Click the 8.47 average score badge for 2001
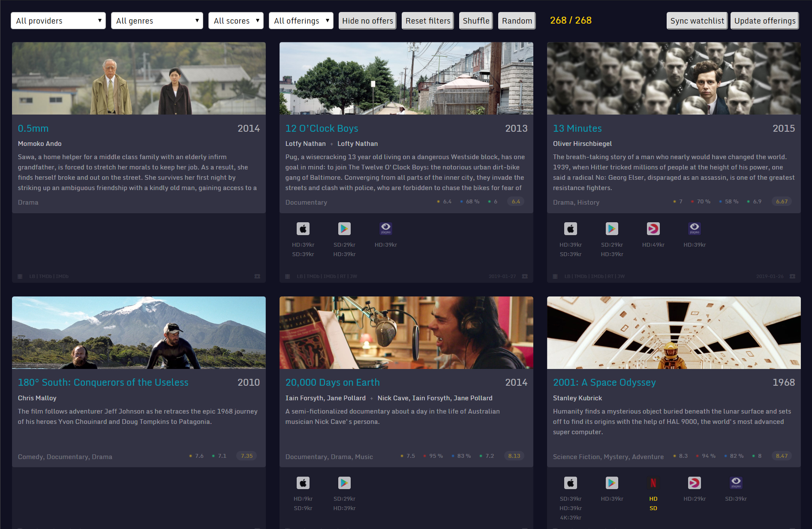Screen dimensions: 812x529 click(782, 456)
